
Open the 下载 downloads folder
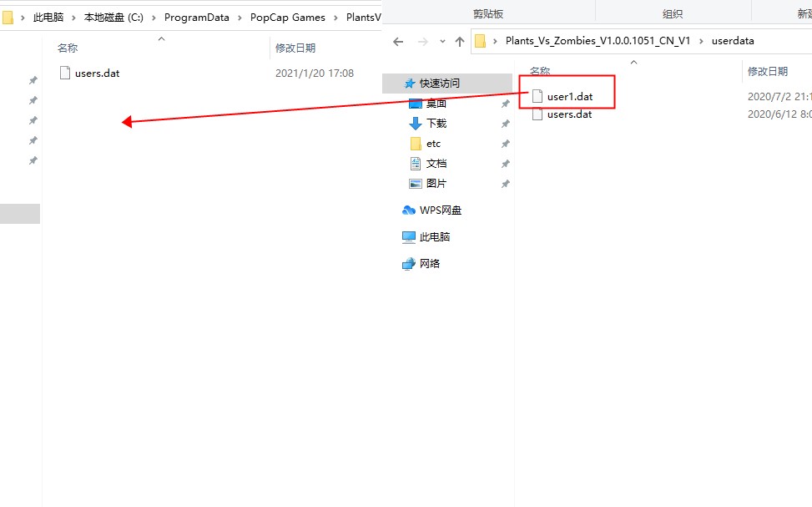click(436, 124)
